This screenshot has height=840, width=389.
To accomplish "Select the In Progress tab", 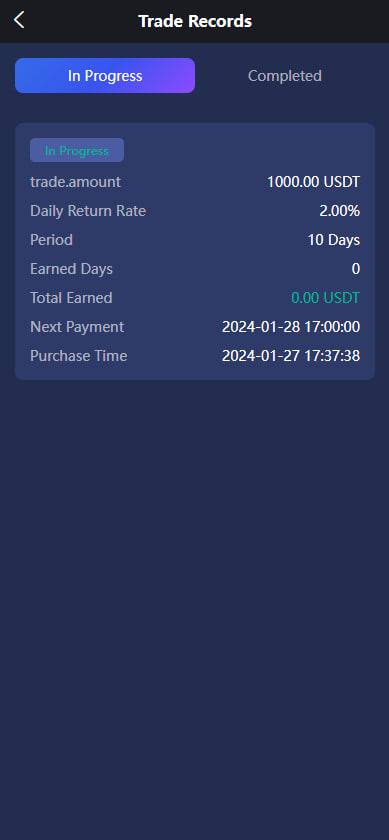I will (x=105, y=76).
